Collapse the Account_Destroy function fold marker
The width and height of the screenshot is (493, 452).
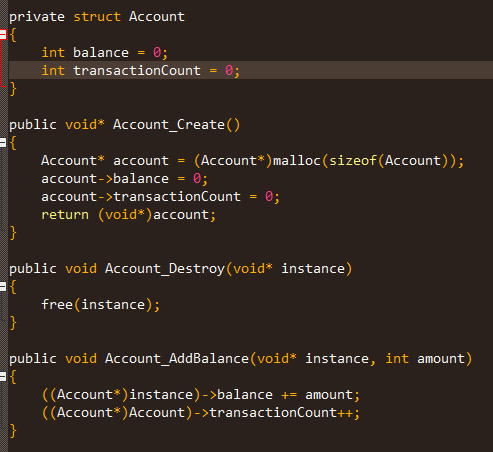click(3, 286)
